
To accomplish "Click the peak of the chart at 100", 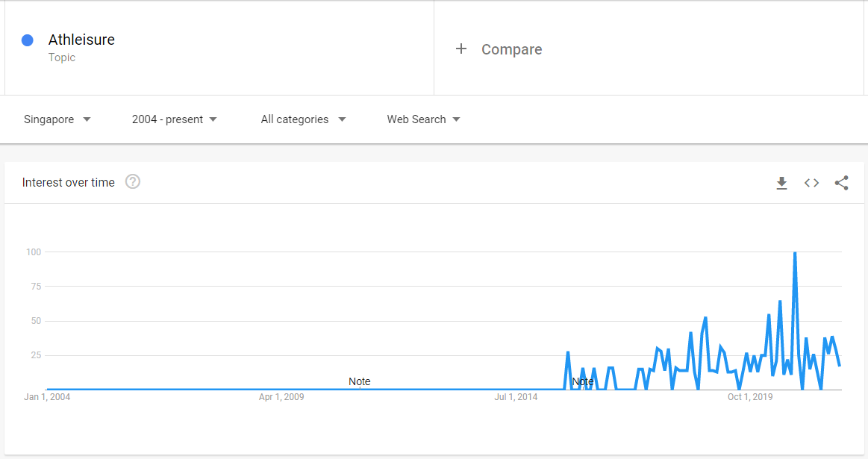I will [x=795, y=252].
